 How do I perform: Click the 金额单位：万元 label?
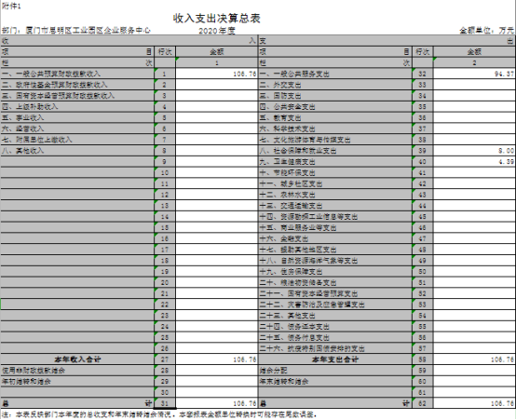pyautogui.click(x=486, y=31)
